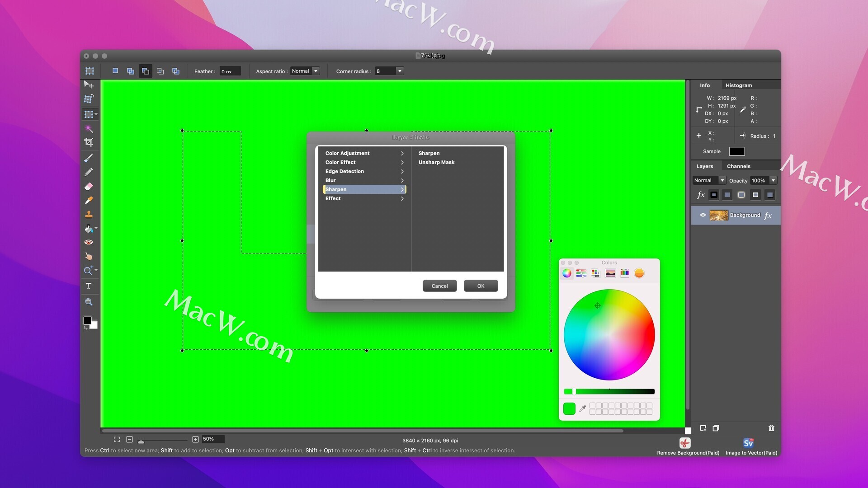Open the Corner radius dropdown
Image resolution: width=868 pixels, height=488 pixels.
tap(389, 71)
